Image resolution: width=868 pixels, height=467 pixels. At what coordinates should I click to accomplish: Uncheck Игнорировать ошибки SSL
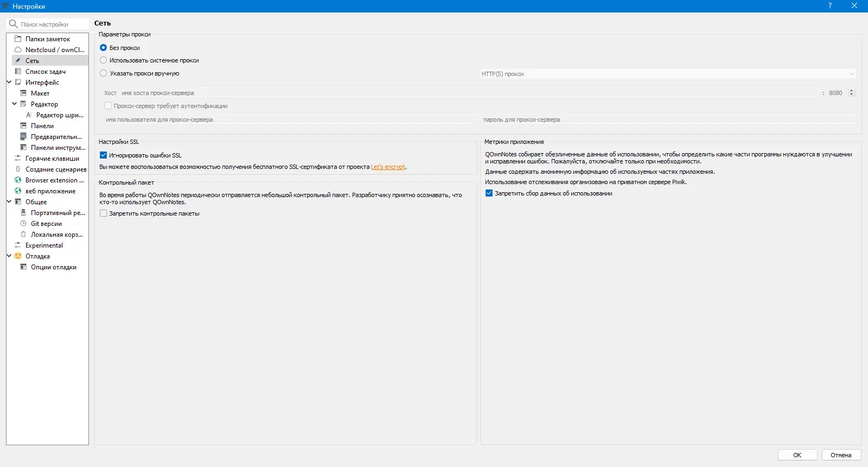click(103, 155)
